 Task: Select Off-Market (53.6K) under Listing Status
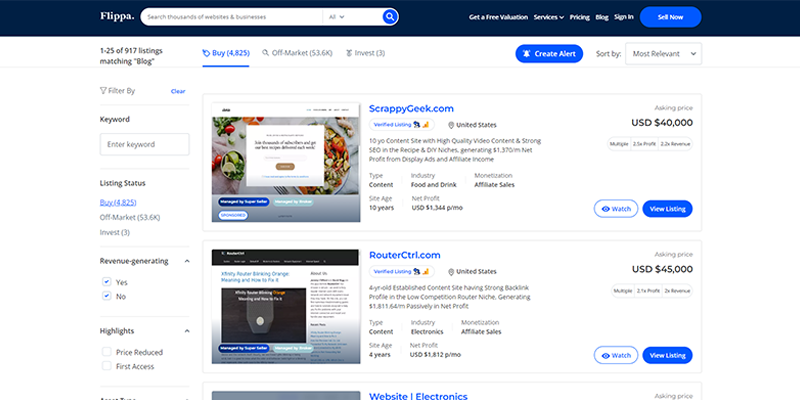coord(130,217)
